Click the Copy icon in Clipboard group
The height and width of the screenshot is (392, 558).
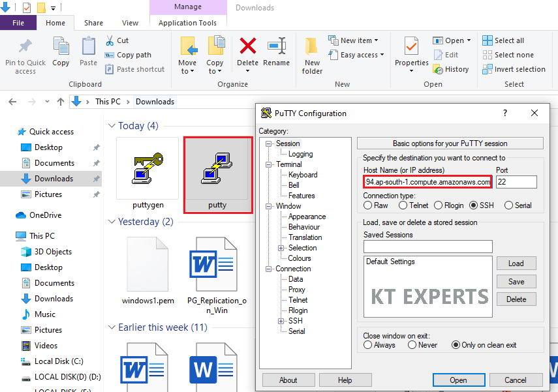61,46
